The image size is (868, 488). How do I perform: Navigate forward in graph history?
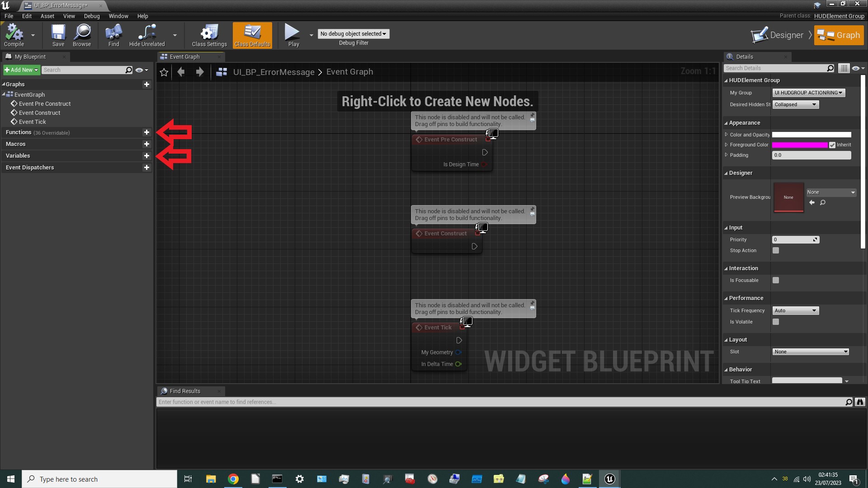(x=199, y=72)
